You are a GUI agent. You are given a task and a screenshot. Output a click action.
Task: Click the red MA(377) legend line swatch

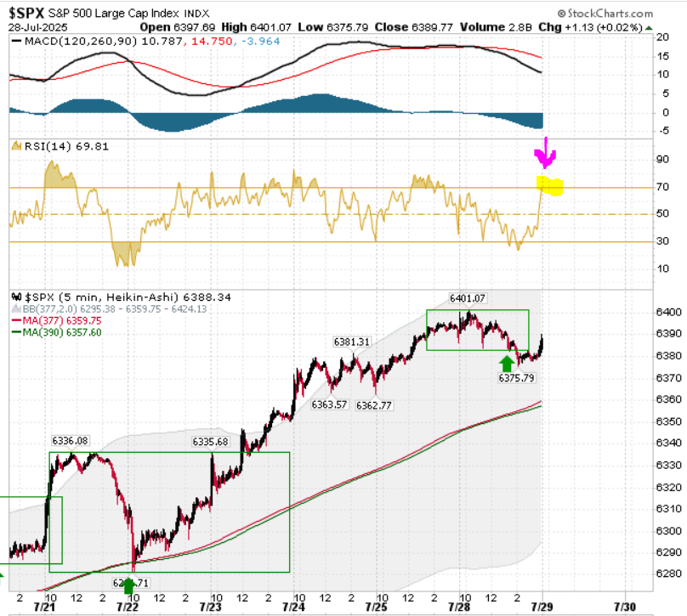coord(16,320)
